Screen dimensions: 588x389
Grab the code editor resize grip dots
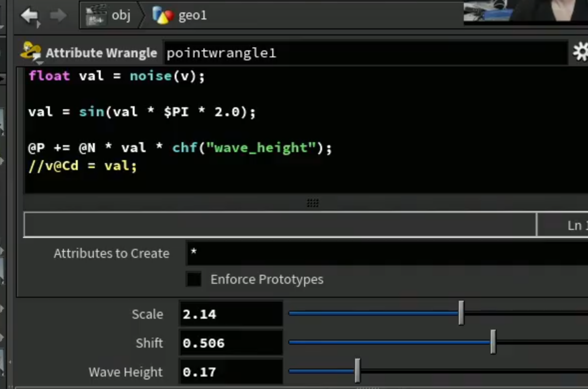(313, 203)
